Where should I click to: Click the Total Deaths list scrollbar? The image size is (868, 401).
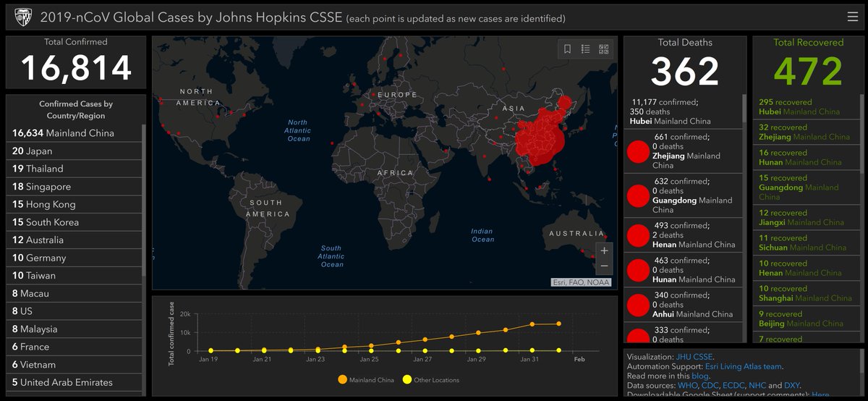[744, 109]
